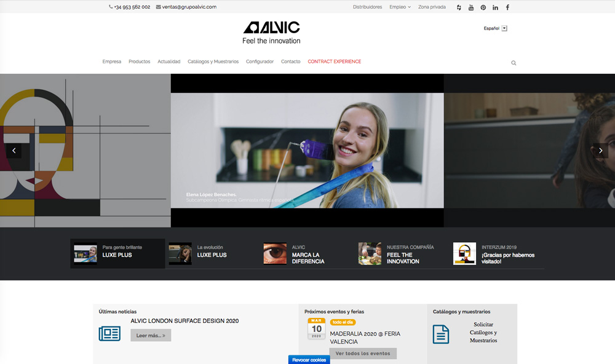This screenshot has height=364, width=615.
Task: Expand the Empleo dropdown
Action: [x=400, y=7]
